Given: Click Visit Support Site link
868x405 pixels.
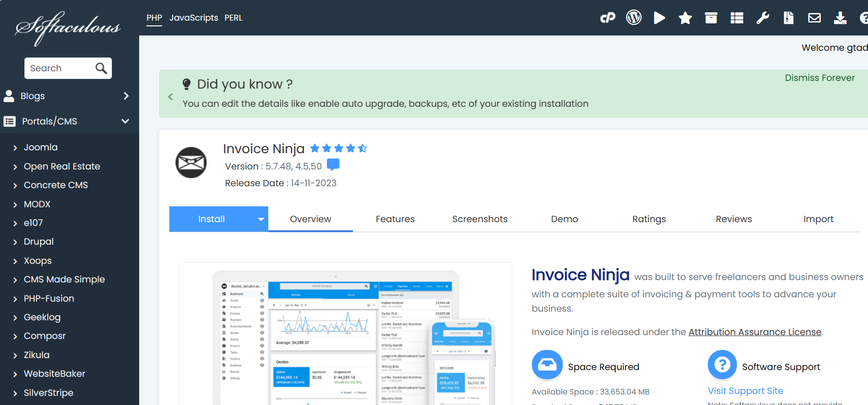Looking at the screenshot, I should click(x=746, y=391).
